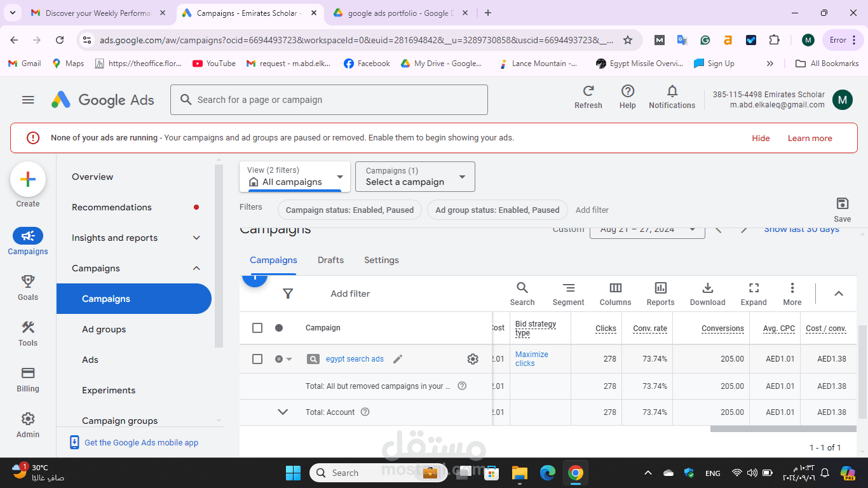Screen dimensions: 868x488
Task: Click the Ad group status filter chip
Action: (498, 210)
